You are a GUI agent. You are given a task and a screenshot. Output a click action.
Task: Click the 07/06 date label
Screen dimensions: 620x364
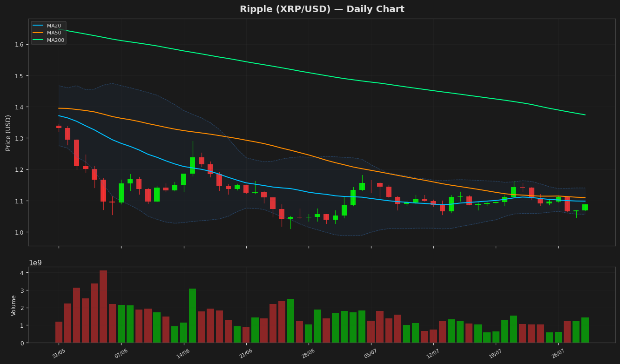coord(121,354)
